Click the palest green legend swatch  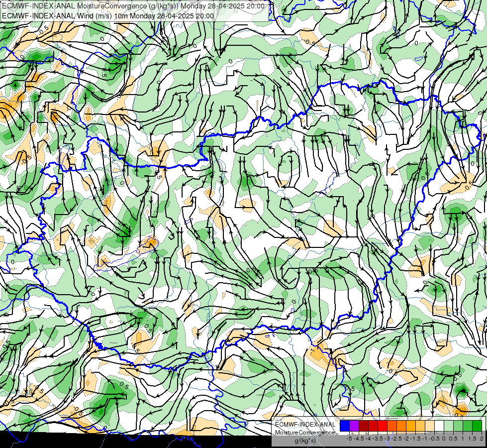(x=449, y=426)
